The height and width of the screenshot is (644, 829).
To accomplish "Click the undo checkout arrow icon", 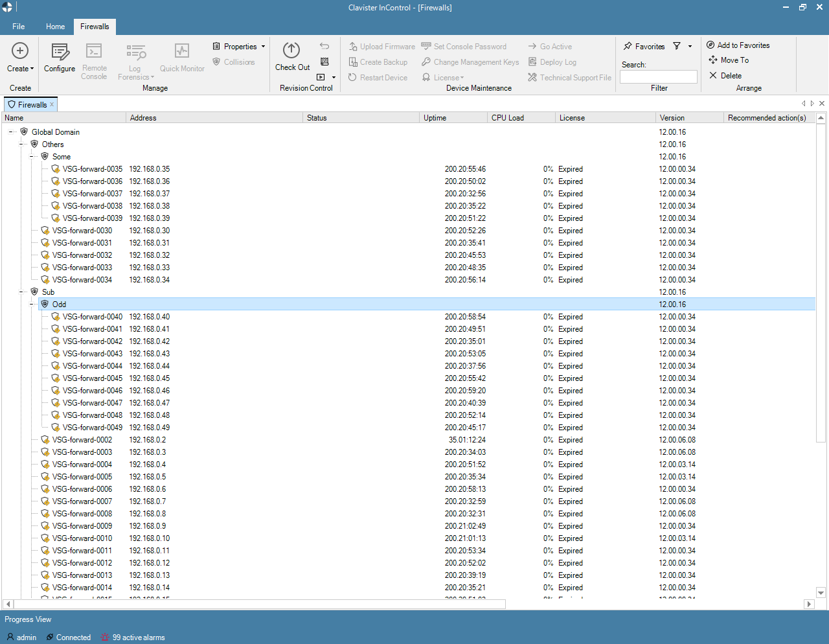I will pyautogui.click(x=324, y=46).
